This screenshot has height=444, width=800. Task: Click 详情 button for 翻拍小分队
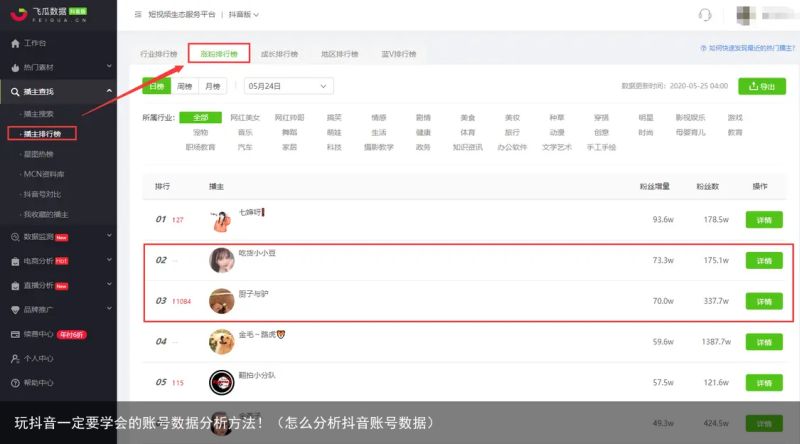[764, 383]
